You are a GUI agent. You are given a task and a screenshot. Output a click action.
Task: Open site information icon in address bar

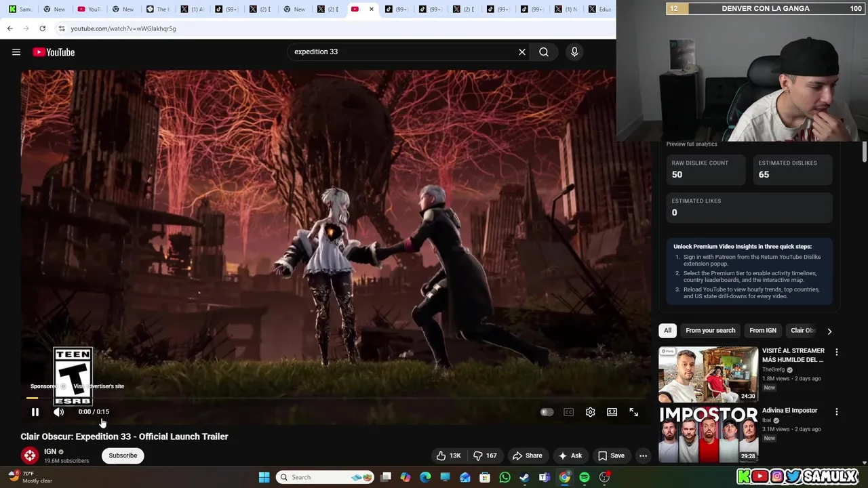[62, 28]
